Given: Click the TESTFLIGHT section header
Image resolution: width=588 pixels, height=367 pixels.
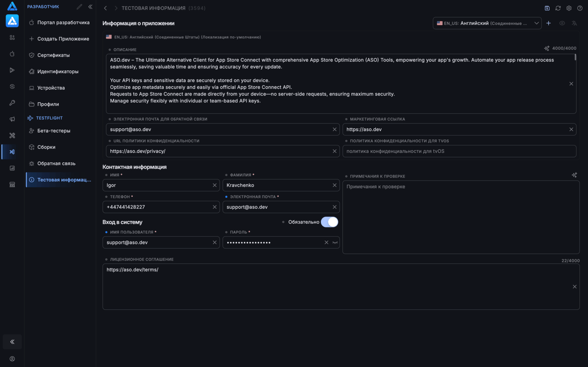Looking at the screenshot, I should click(x=49, y=118).
